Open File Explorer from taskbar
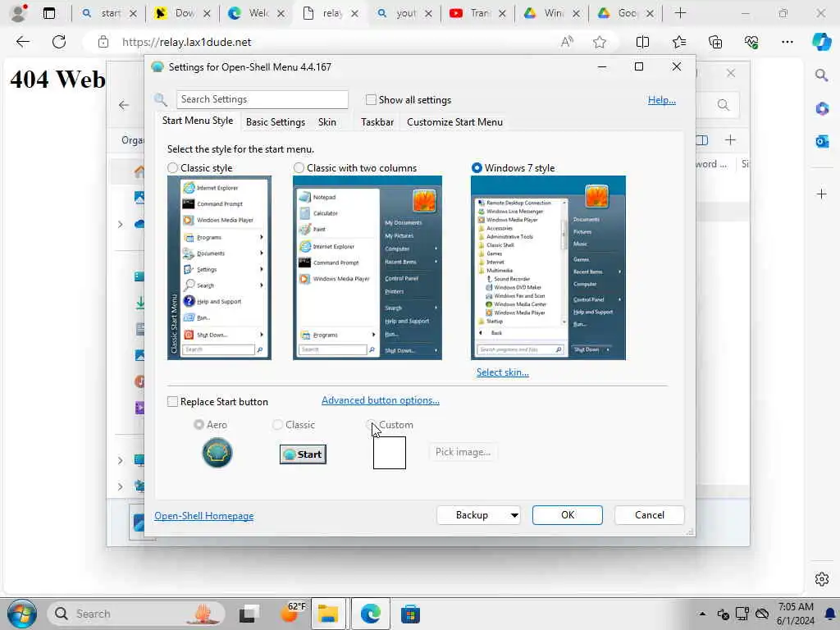Screen dimensions: 840x630 (328, 614)
